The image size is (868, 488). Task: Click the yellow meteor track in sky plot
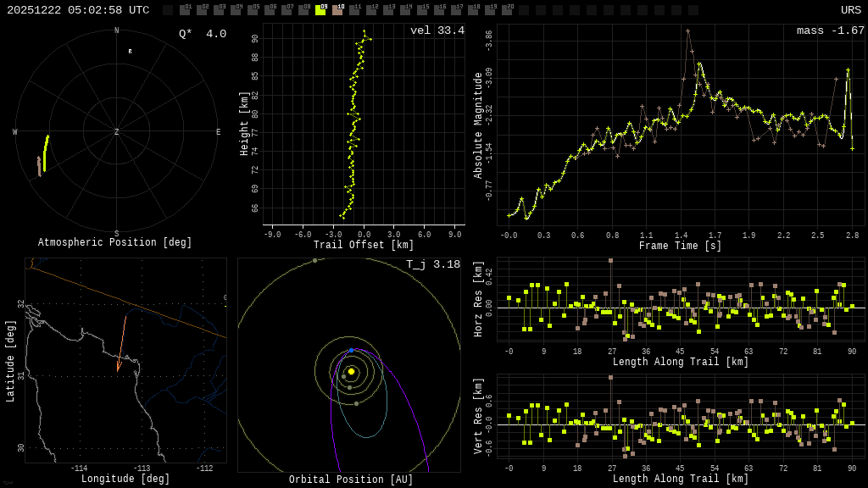[x=46, y=151]
